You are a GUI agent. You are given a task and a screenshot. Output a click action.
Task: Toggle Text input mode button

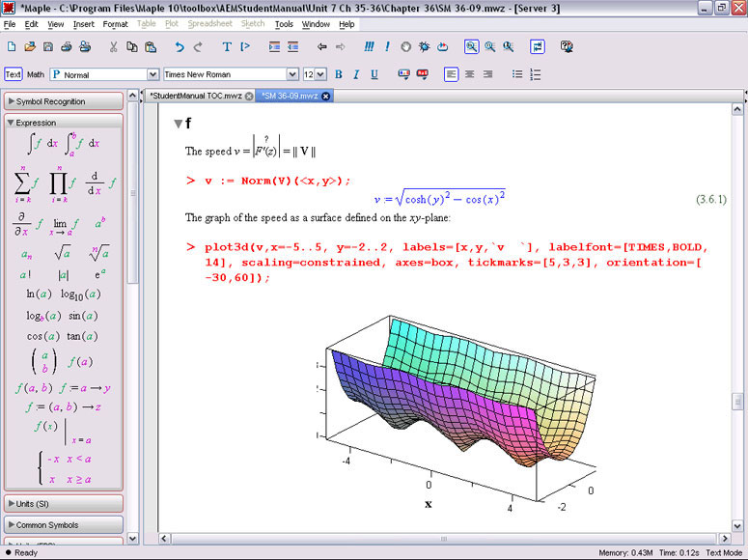[14, 74]
